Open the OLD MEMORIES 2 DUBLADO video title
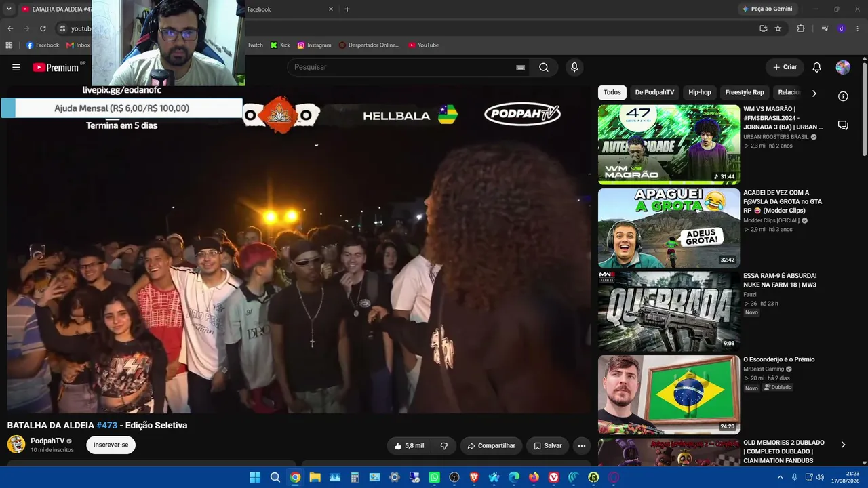868x488 pixels. [x=783, y=452]
